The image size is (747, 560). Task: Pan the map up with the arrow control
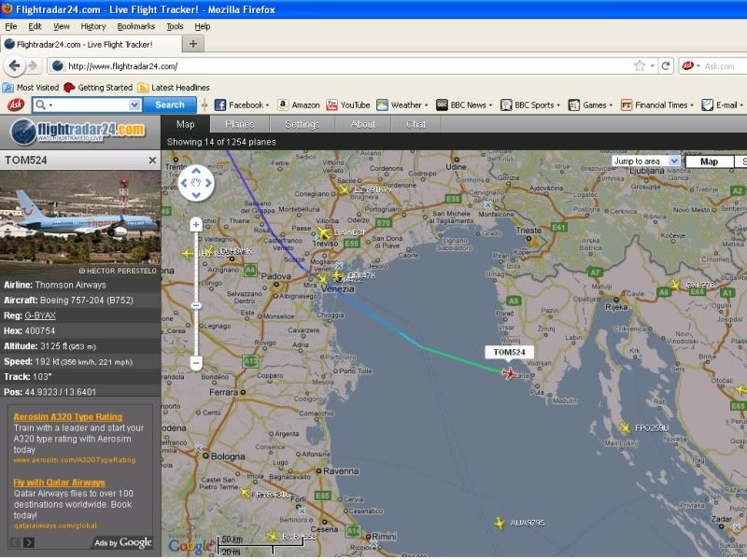click(196, 171)
